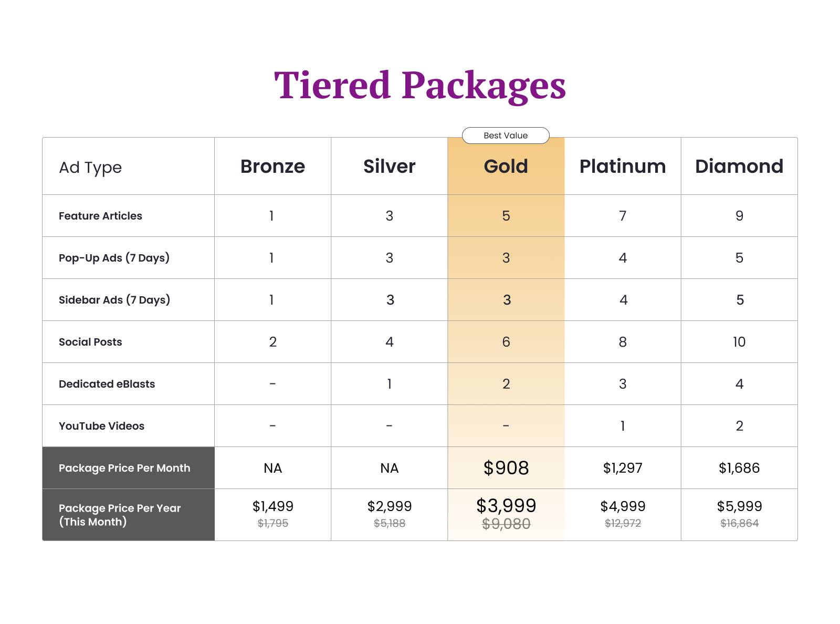Click the YouTube Videos row label
The height and width of the screenshot is (624, 840).
101,426
